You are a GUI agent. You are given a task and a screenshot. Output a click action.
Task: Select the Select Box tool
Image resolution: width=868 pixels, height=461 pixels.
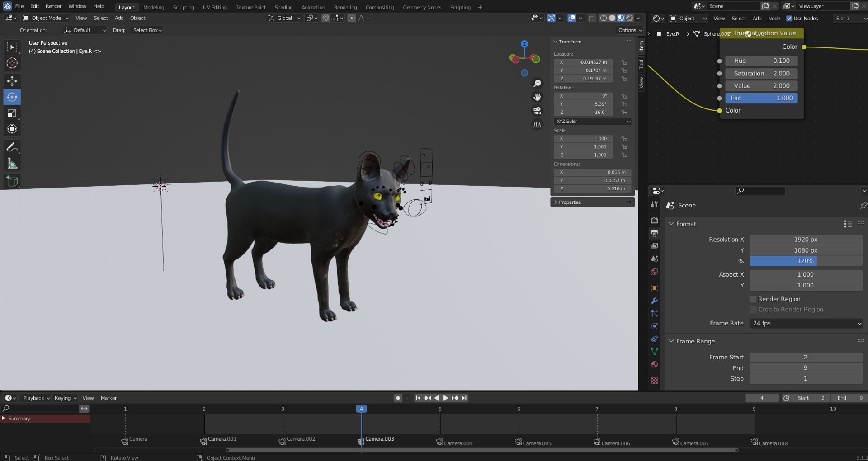point(12,47)
